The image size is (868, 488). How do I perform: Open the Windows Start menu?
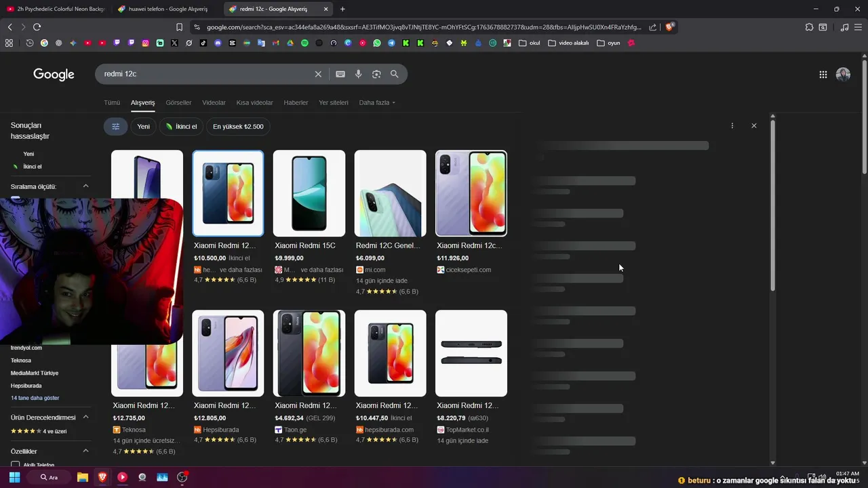click(x=14, y=477)
